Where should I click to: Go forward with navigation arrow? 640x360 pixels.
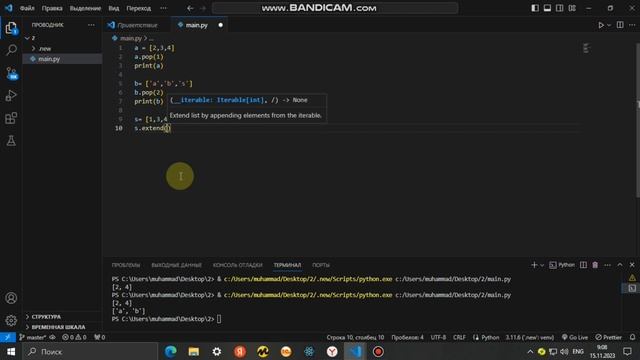coord(203,8)
